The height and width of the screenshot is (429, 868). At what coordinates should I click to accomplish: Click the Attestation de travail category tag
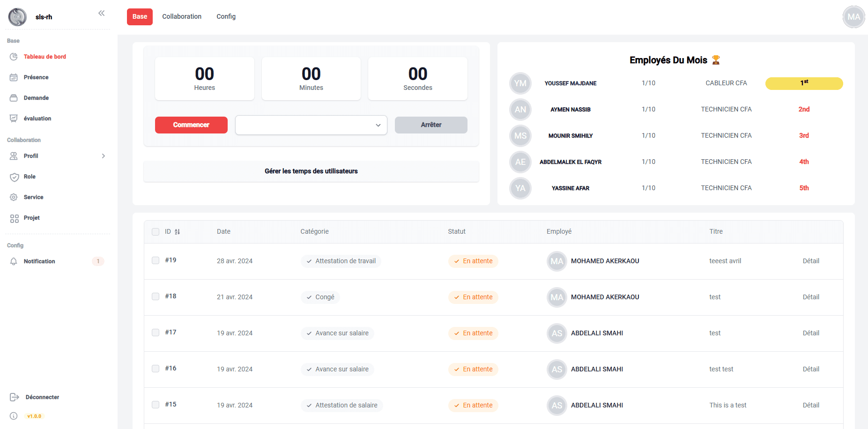point(341,261)
